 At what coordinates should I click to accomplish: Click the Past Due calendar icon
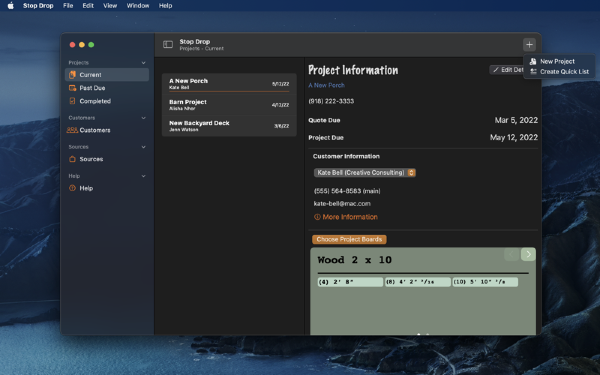click(x=72, y=88)
